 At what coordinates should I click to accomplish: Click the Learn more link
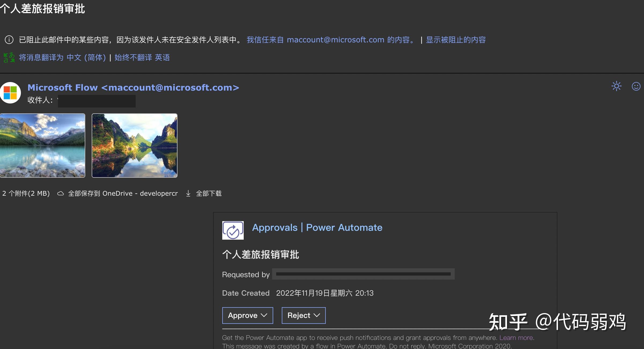516,338
